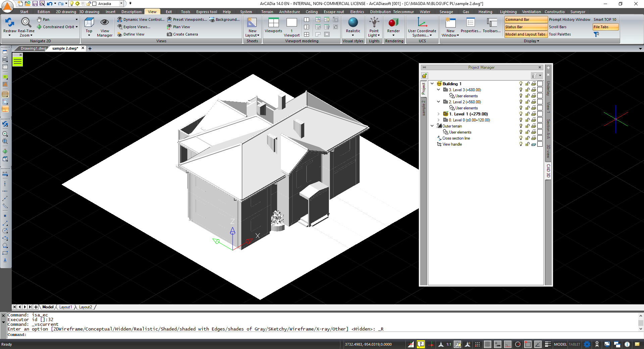The height and width of the screenshot is (349, 644).
Task: Switch to the Drawing1.dwg file tab
Action: click(x=33, y=48)
